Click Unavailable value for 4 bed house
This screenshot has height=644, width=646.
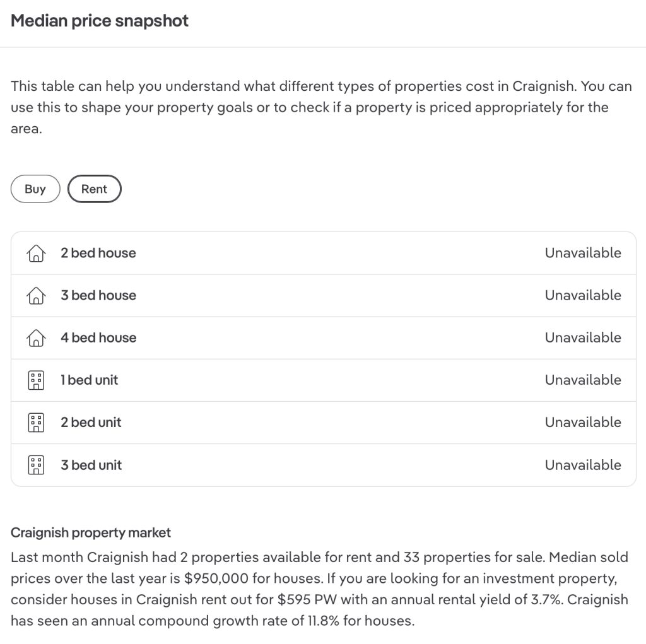583,338
